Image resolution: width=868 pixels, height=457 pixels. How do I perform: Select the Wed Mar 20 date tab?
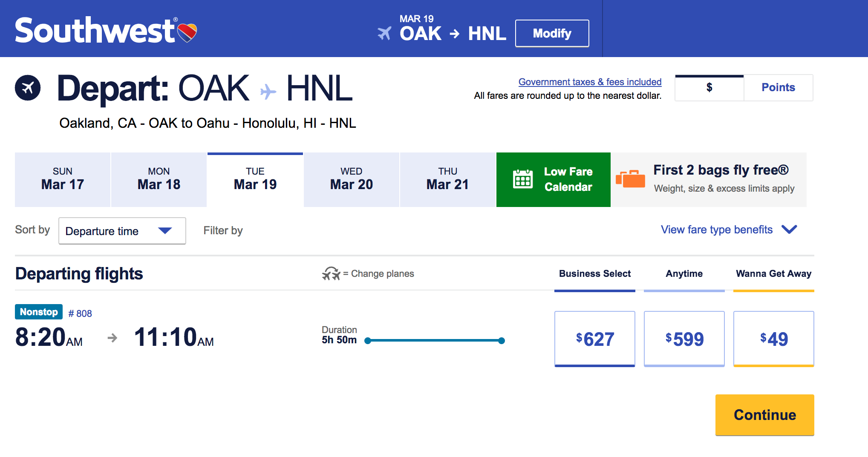point(352,180)
